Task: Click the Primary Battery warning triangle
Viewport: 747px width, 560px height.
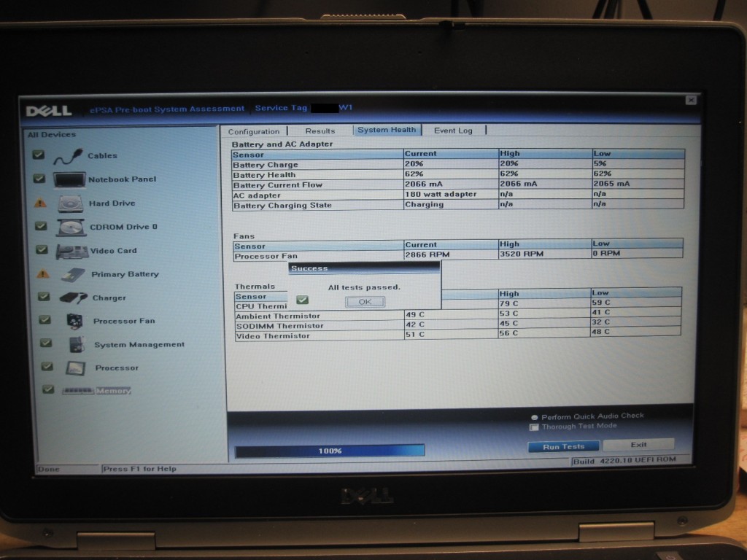Action: tap(43, 274)
